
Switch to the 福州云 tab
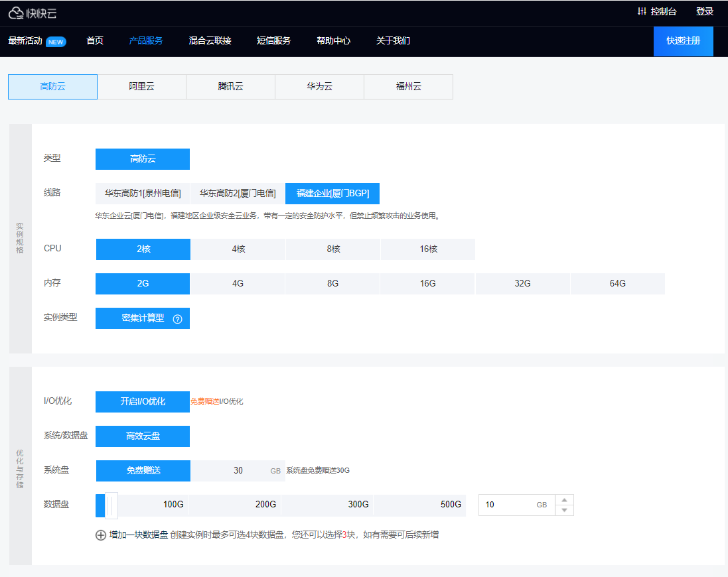click(x=409, y=87)
